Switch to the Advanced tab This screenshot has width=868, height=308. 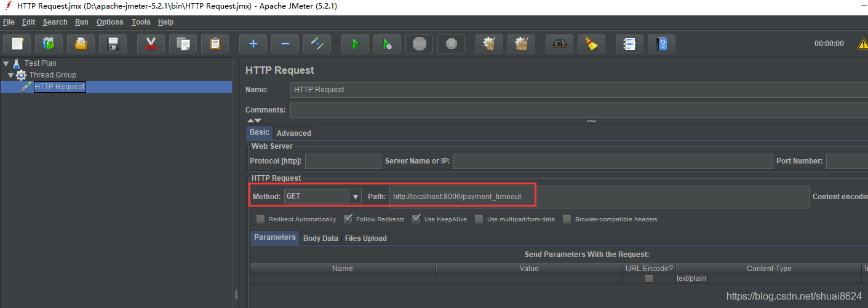(294, 133)
